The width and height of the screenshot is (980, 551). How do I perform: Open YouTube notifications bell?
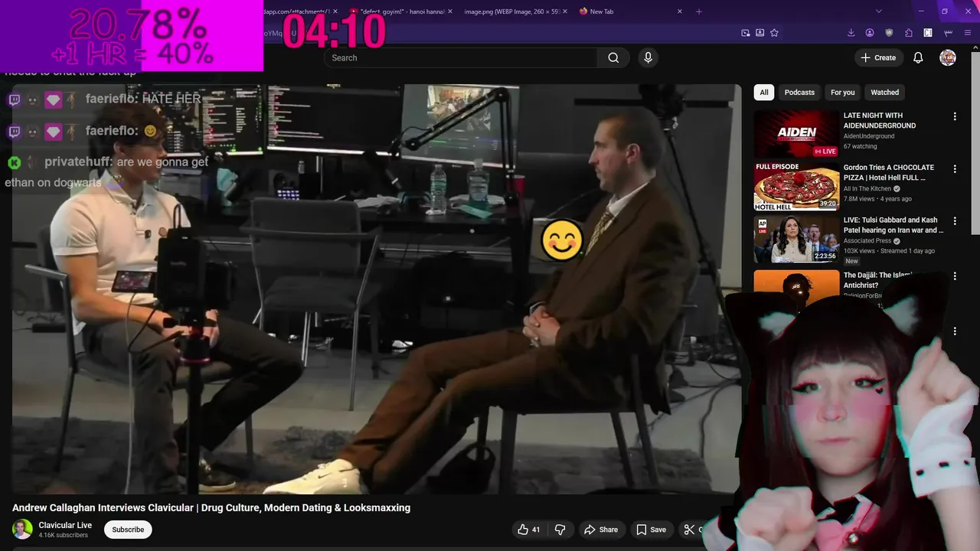coord(918,57)
